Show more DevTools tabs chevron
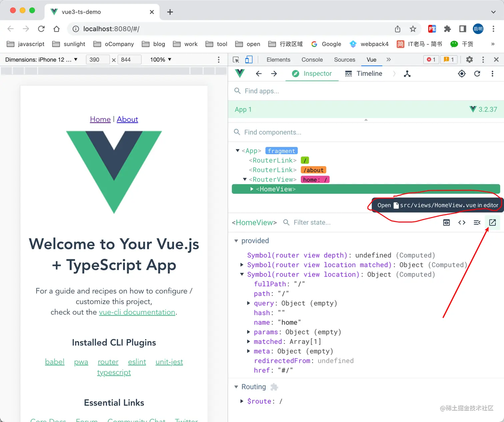Viewport: 504px width, 422px height. click(x=388, y=60)
